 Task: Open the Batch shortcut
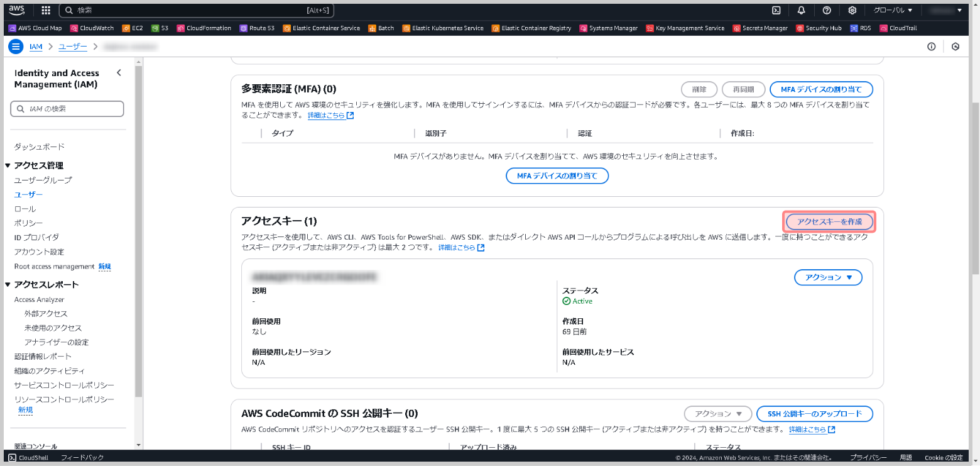[x=381, y=28]
